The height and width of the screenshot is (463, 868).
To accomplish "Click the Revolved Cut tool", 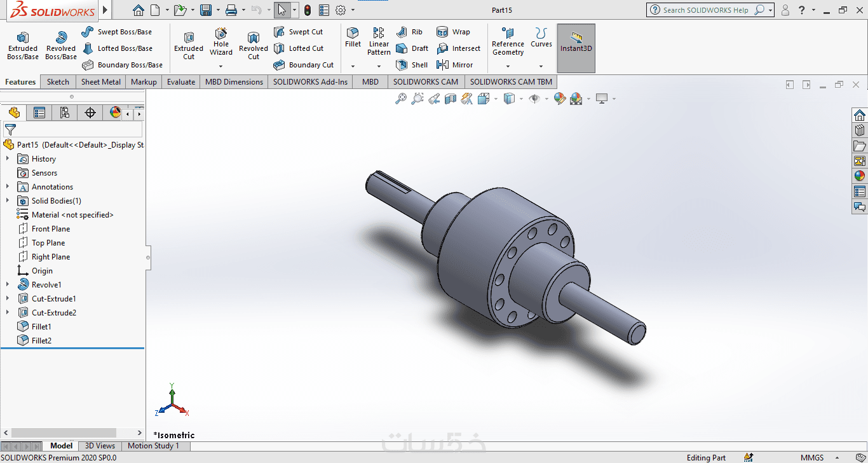I will pos(254,46).
